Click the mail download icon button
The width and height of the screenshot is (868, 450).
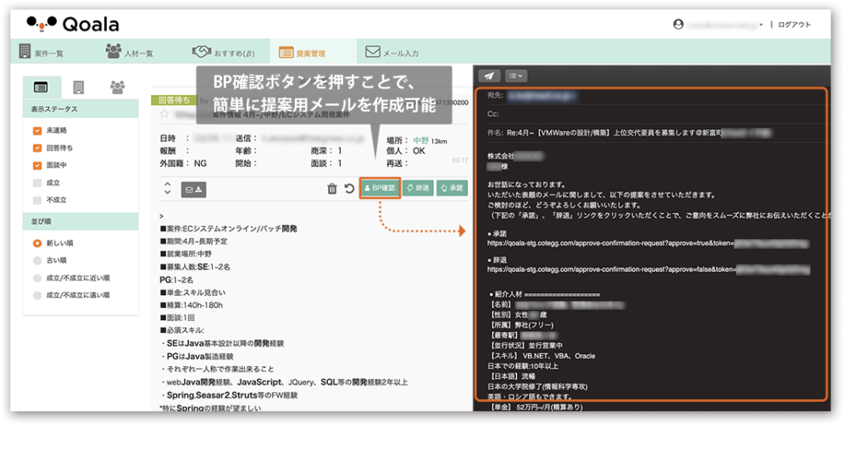(194, 189)
